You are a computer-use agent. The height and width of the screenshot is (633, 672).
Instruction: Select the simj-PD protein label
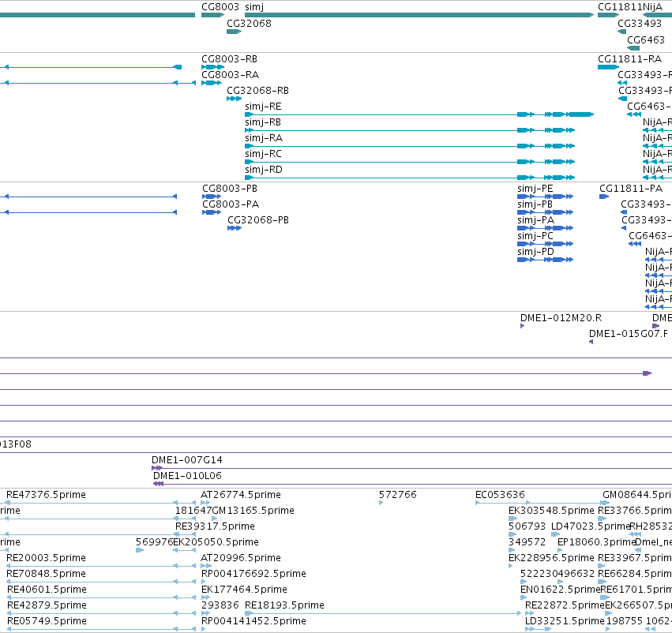535,253
